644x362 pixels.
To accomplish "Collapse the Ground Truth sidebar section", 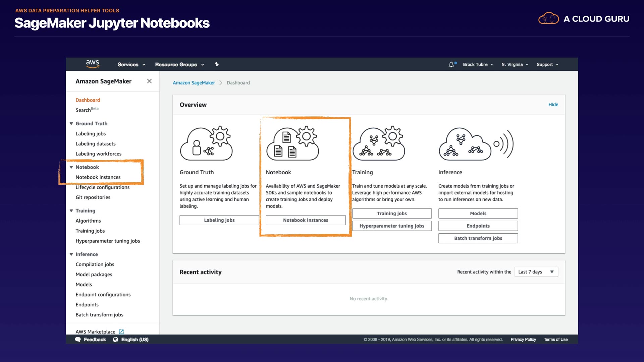I will (71, 124).
